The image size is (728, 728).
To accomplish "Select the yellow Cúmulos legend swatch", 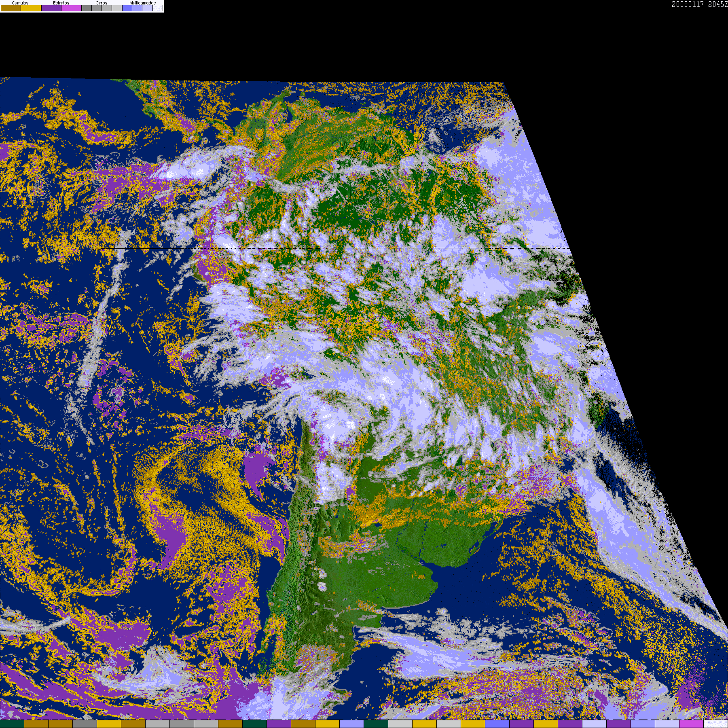I will [31, 8].
